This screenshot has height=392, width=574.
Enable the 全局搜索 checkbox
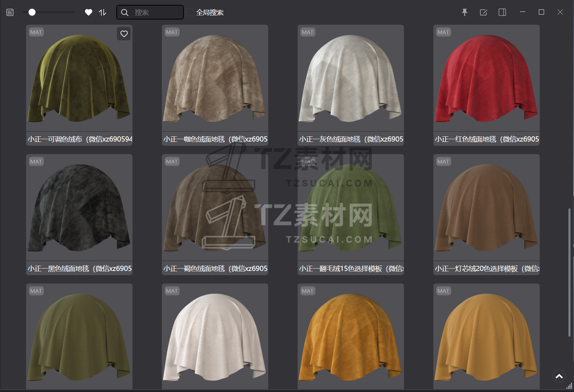(x=190, y=12)
